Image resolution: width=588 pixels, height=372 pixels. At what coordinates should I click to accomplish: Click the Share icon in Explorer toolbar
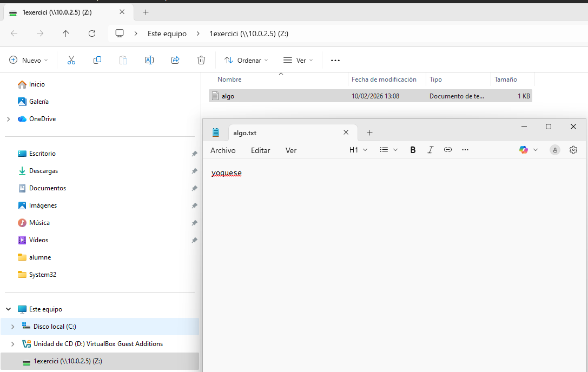pyautogui.click(x=175, y=60)
